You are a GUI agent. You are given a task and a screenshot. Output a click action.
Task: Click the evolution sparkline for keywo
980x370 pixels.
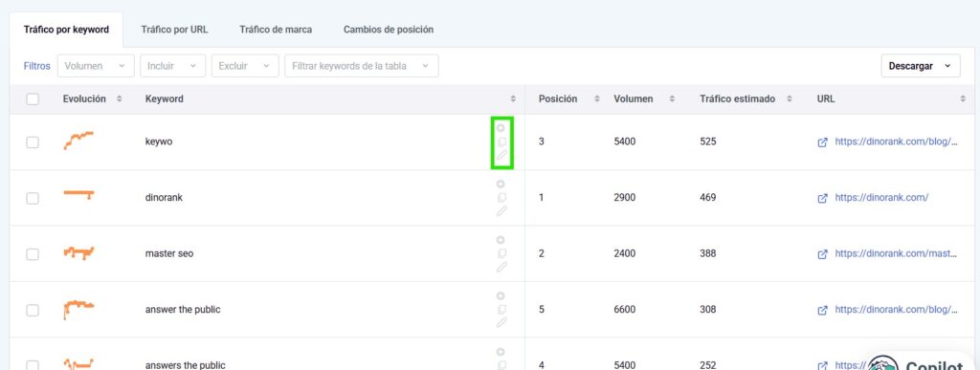point(78,141)
